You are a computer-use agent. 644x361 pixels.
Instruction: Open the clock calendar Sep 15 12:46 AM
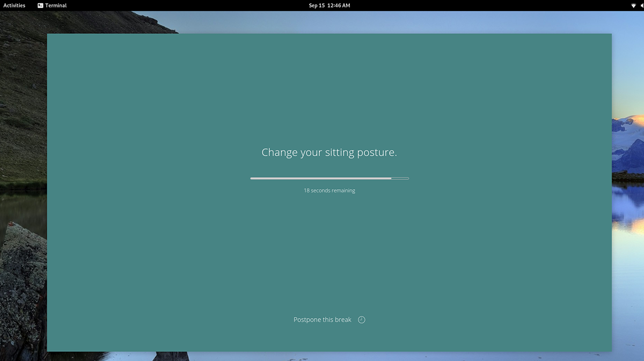(x=330, y=5)
